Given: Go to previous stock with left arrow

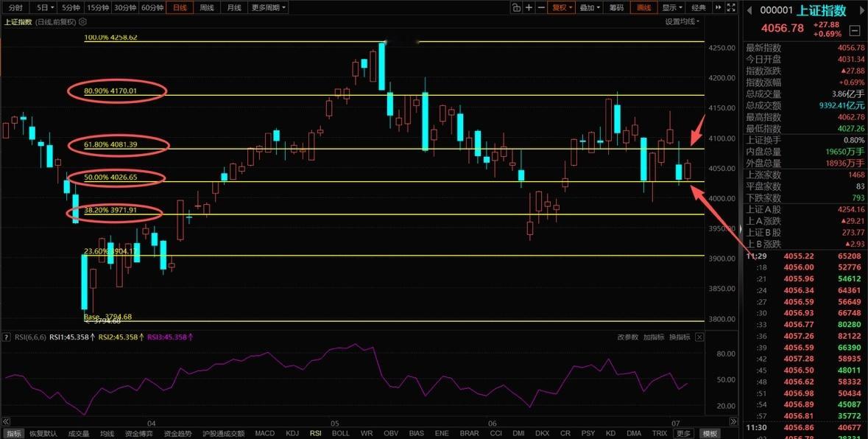Looking at the screenshot, I should tap(749, 10).
